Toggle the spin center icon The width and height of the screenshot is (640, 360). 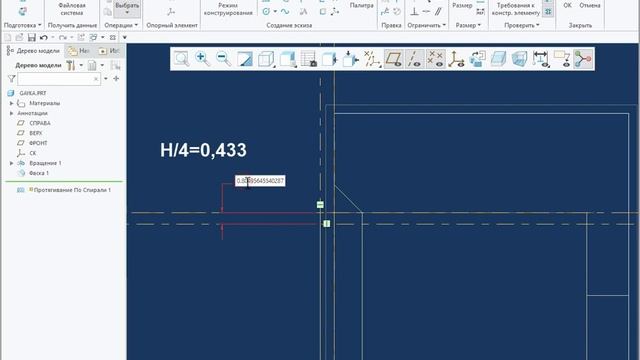pos(583,59)
